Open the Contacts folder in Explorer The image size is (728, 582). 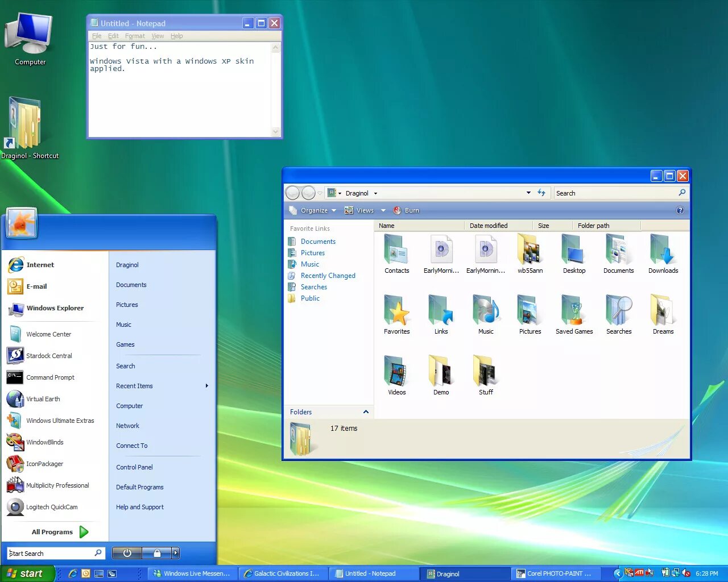point(397,254)
